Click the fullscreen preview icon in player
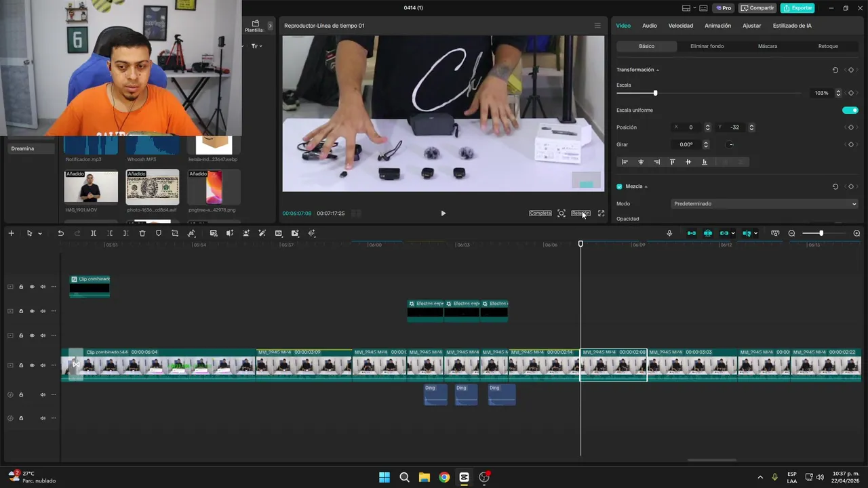This screenshot has height=488, width=868. tap(601, 213)
